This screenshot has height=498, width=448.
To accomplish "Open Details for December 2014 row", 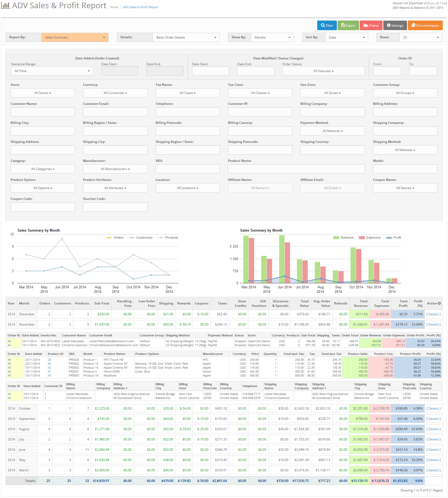I will point(434,314).
